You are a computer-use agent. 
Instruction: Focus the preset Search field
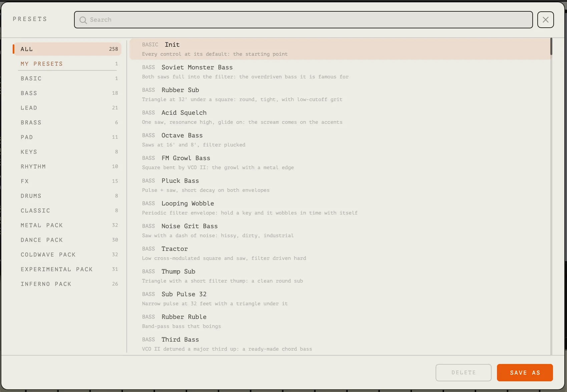[303, 20]
